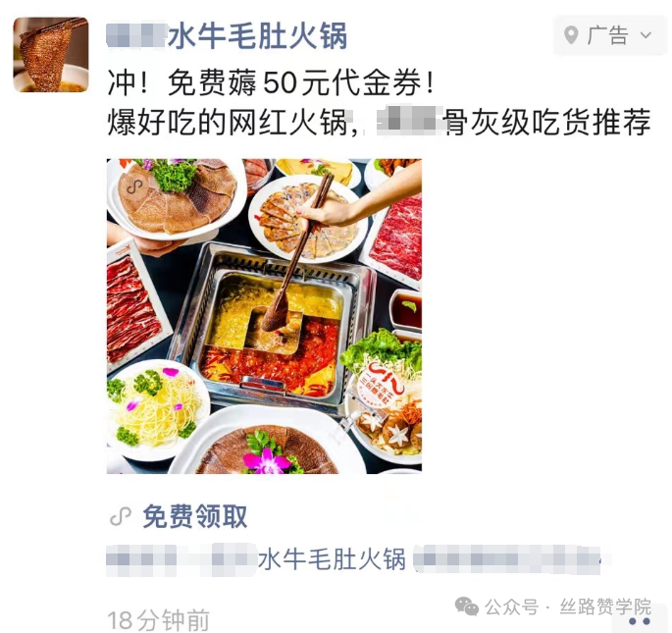Click the 公众号 · 丝路赞学院 watermark text
The image size is (672, 633).
[568, 607]
